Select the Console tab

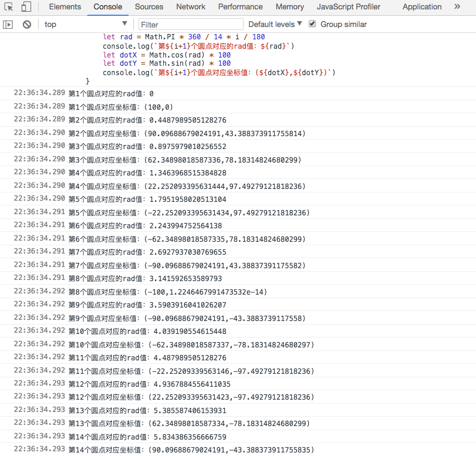tap(108, 6)
